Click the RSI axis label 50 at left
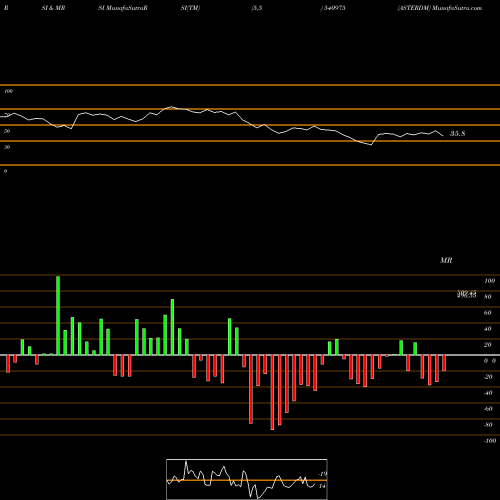This screenshot has height=500, width=500. click(7, 131)
